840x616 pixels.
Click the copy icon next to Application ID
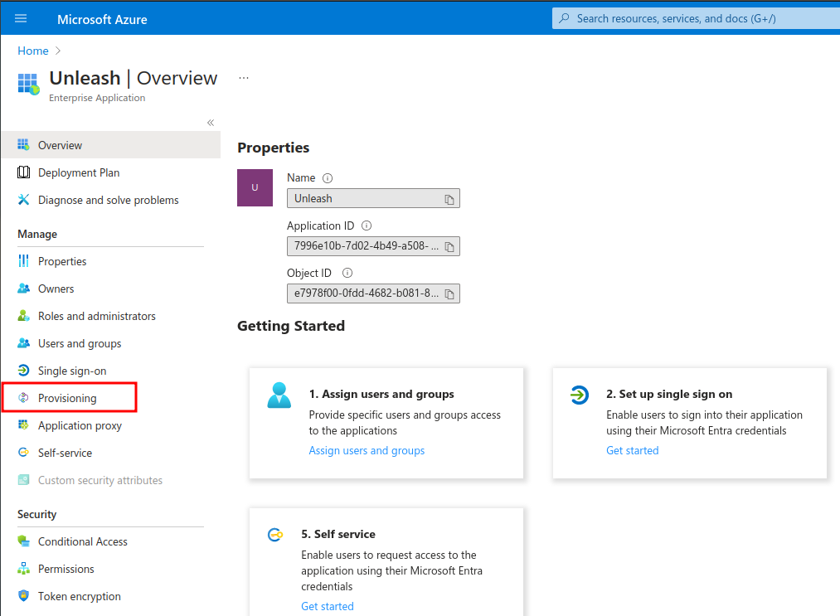coord(449,245)
